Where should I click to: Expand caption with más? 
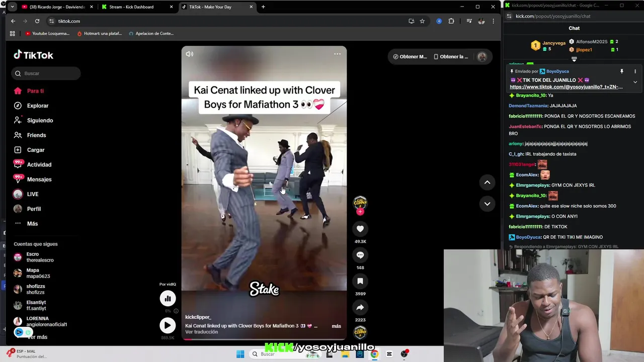(336, 326)
